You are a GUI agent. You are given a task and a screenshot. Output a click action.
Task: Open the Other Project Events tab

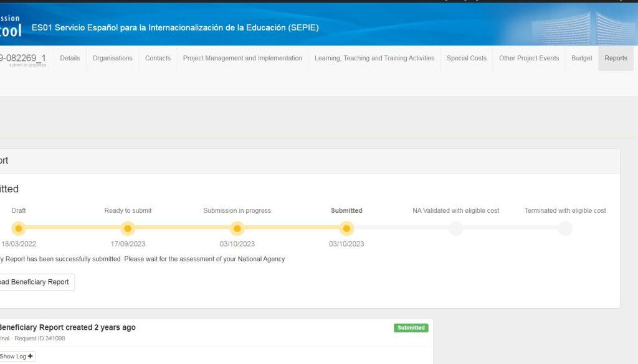click(529, 58)
